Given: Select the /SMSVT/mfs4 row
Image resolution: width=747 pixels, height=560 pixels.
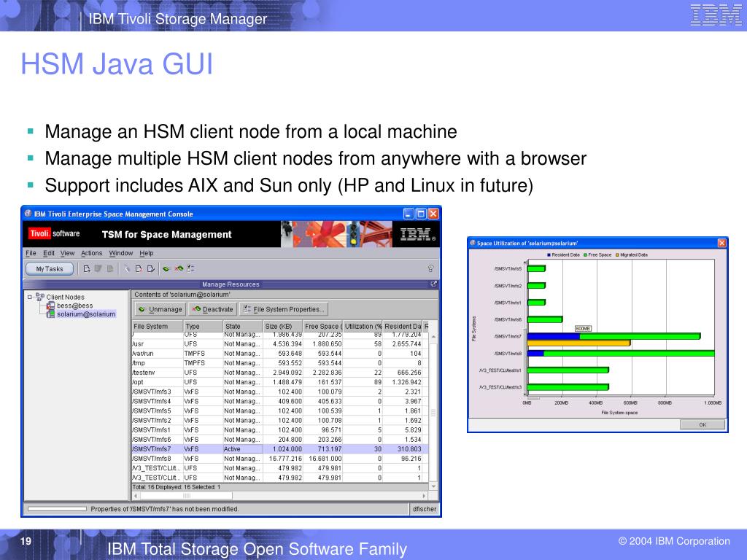Looking at the screenshot, I should click(x=280, y=401).
